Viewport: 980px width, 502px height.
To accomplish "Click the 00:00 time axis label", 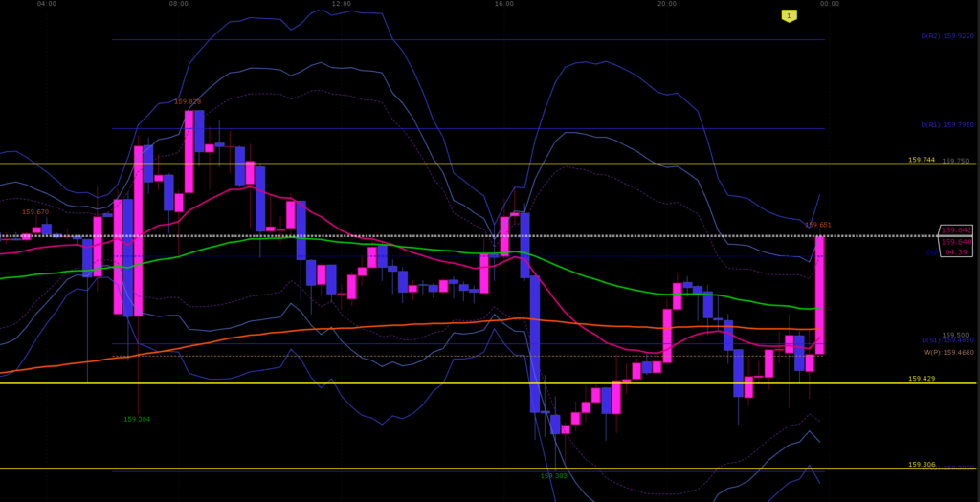I will click(830, 4).
